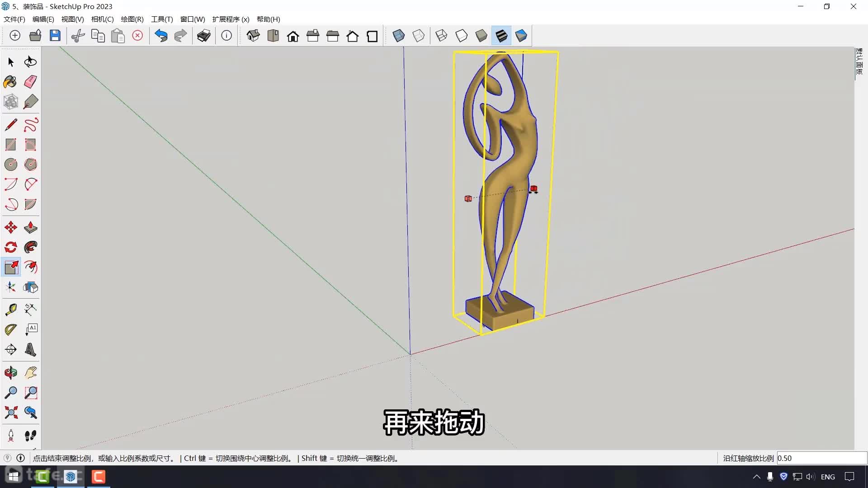Pick the Pie arc tool
The height and width of the screenshot is (488, 868).
point(30,204)
